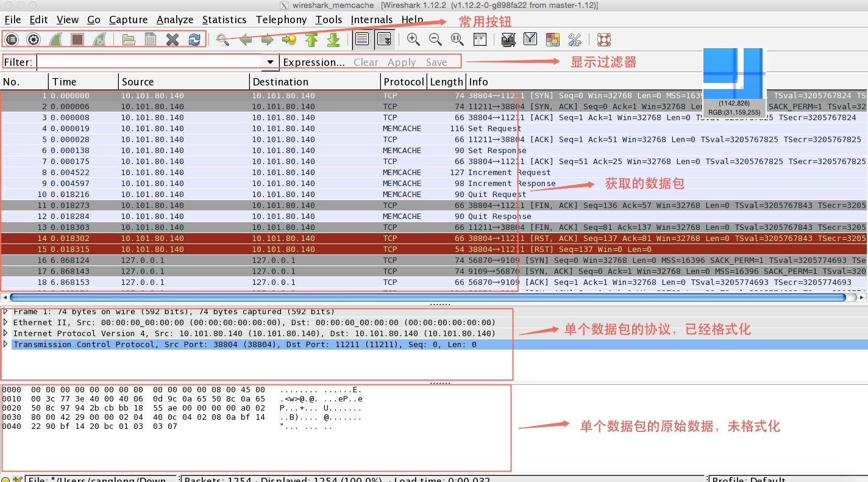The image size is (868, 482).
Task: Toggle auto-scroll in live capture
Action: click(384, 38)
